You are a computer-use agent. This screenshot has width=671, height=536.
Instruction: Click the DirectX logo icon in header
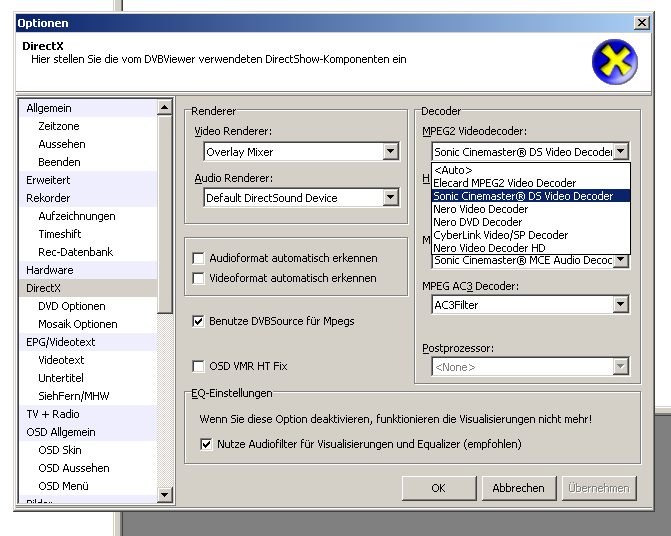click(614, 62)
